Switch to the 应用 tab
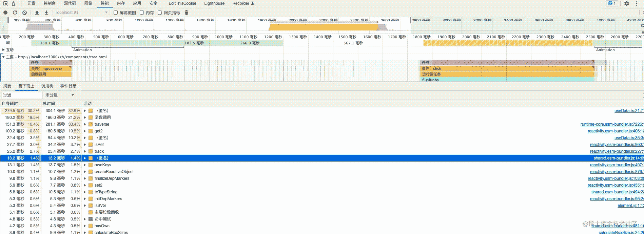Screen dimensions: 644x234 (137, 3)
